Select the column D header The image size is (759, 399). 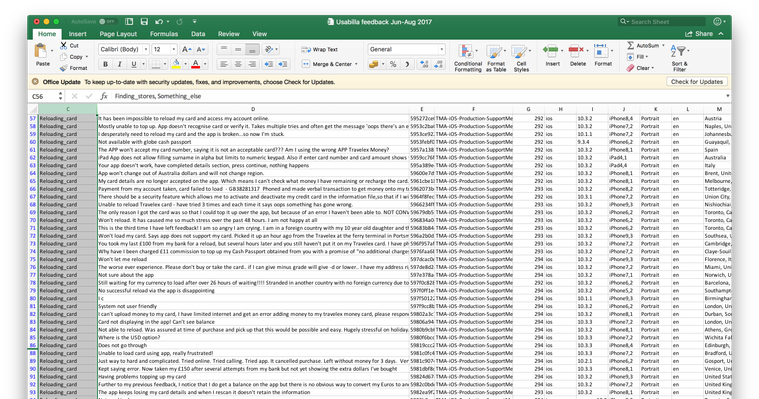pos(253,109)
